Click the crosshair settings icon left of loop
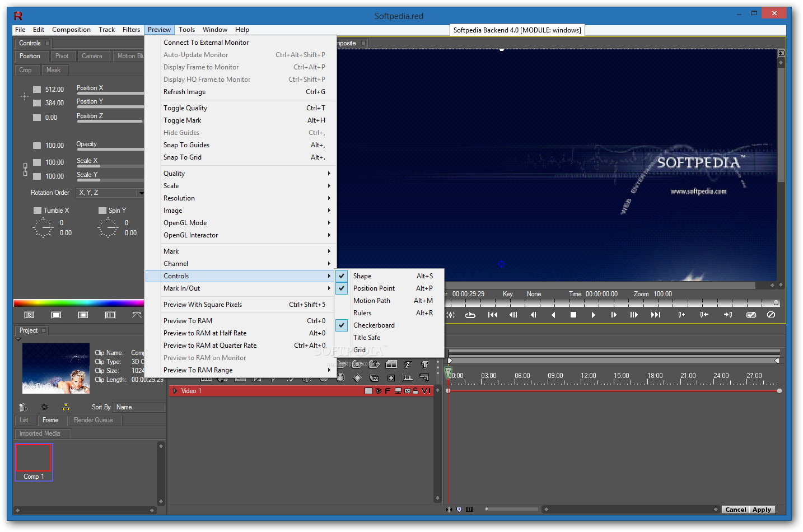The height and width of the screenshot is (532, 803). point(450,315)
